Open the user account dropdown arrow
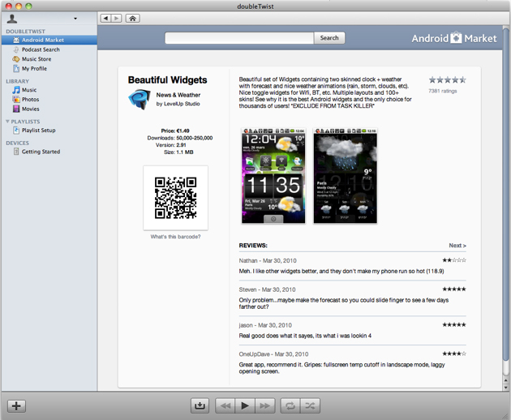Image resolution: width=511 pixels, height=420 pixels. [75, 19]
